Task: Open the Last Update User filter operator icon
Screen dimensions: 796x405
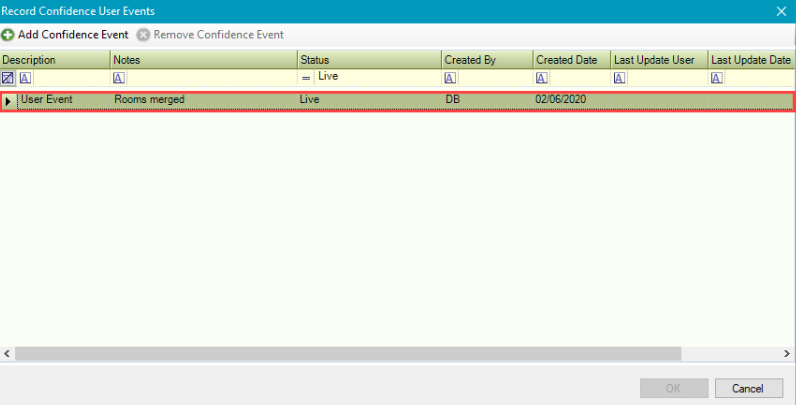Action: point(620,78)
